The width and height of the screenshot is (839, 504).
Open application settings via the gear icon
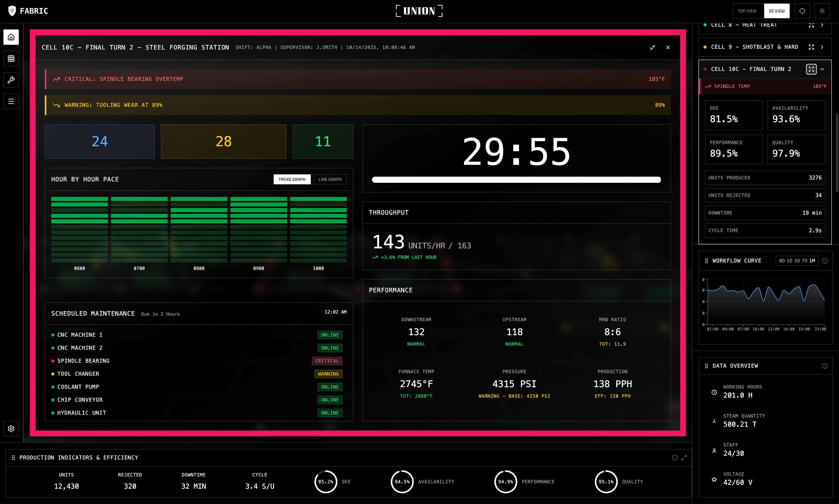[x=11, y=429]
